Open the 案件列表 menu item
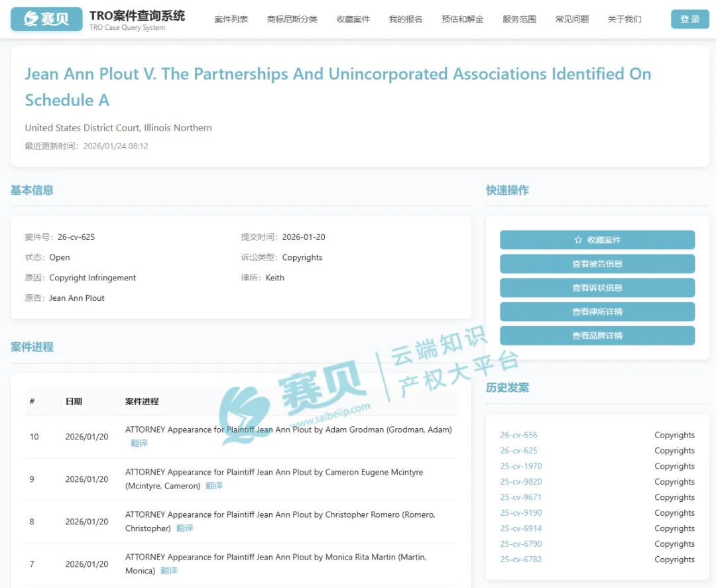Screen dimensions: 716x588 (x=231, y=19)
